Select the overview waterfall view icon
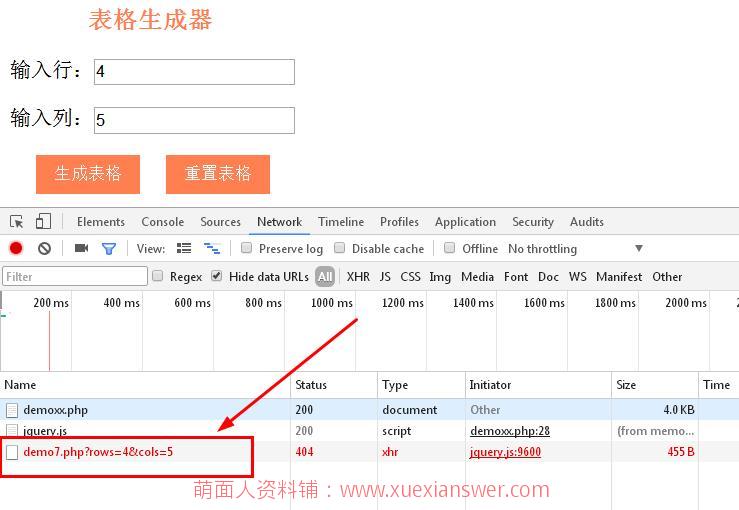Viewport: 739px width, 510px height. click(212, 248)
